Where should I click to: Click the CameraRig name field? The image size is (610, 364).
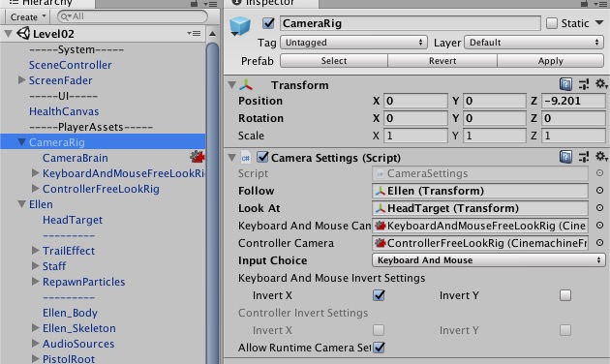tap(410, 23)
